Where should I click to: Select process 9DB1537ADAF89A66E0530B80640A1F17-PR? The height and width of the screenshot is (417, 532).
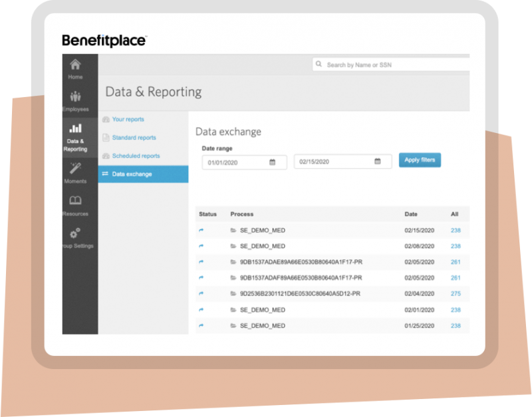coord(301,278)
